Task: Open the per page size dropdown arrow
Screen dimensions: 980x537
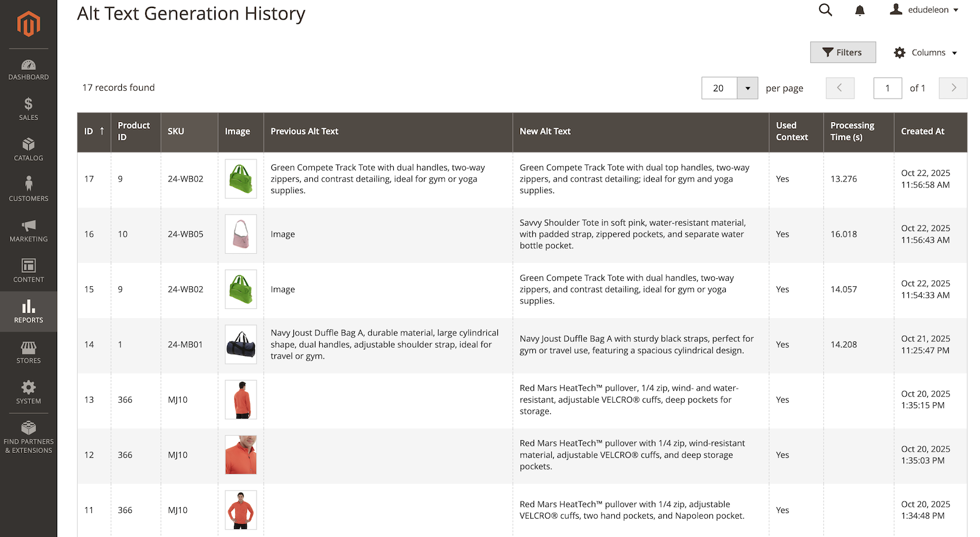Action: click(747, 88)
